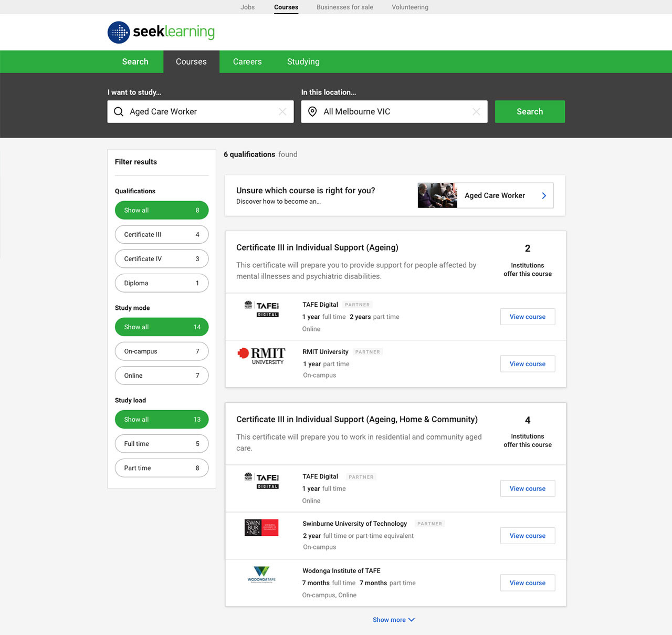View course for TAFE Digital 1 year full time

[528, 488]
